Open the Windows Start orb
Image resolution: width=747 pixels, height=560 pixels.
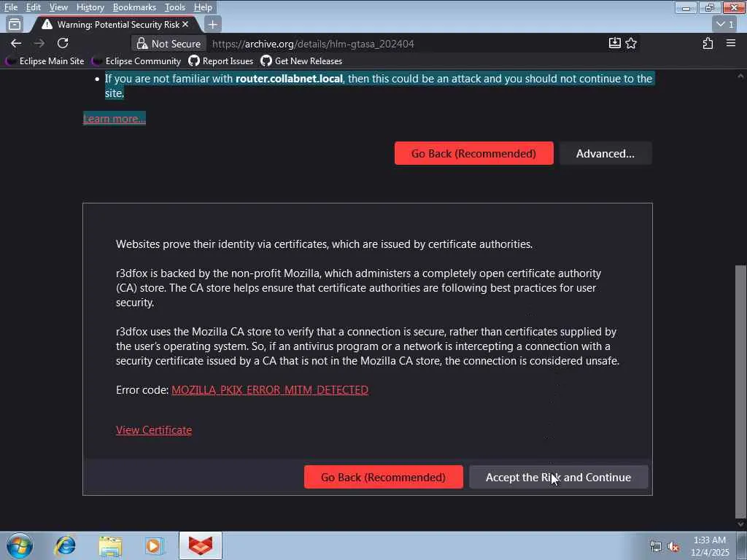pyautogui.click(x=20, y=545)
